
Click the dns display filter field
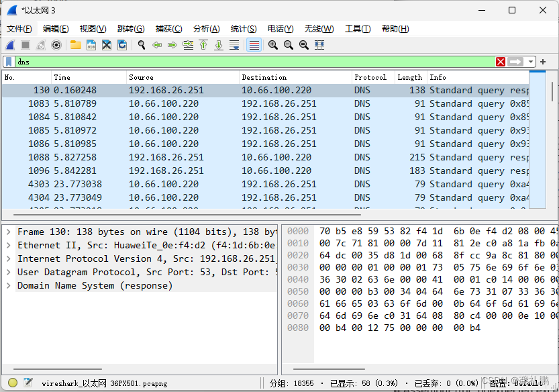tap(255, 62)
